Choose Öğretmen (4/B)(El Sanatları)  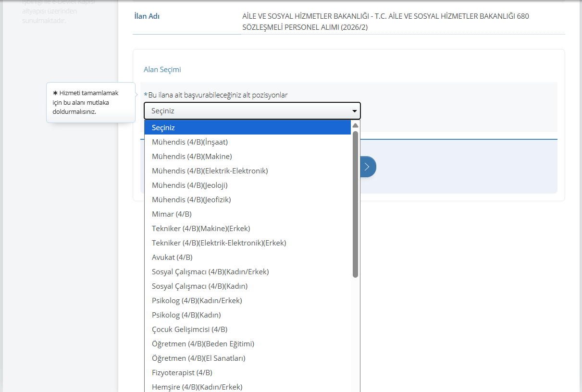point(248,358)
